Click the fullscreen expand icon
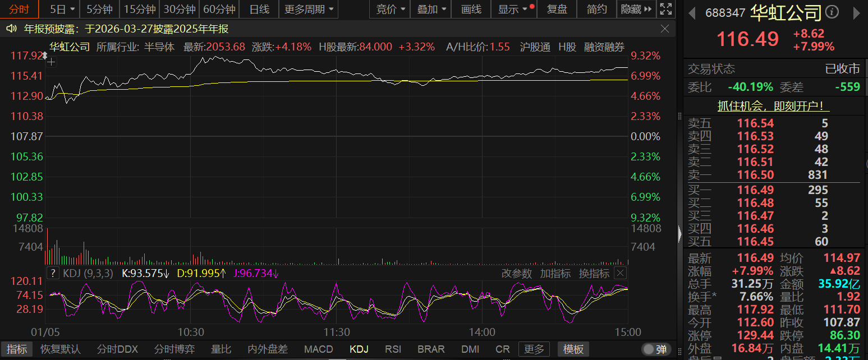The width and height of the screenshot is (868, 360). pyautogui.click(x=666, y=9)
